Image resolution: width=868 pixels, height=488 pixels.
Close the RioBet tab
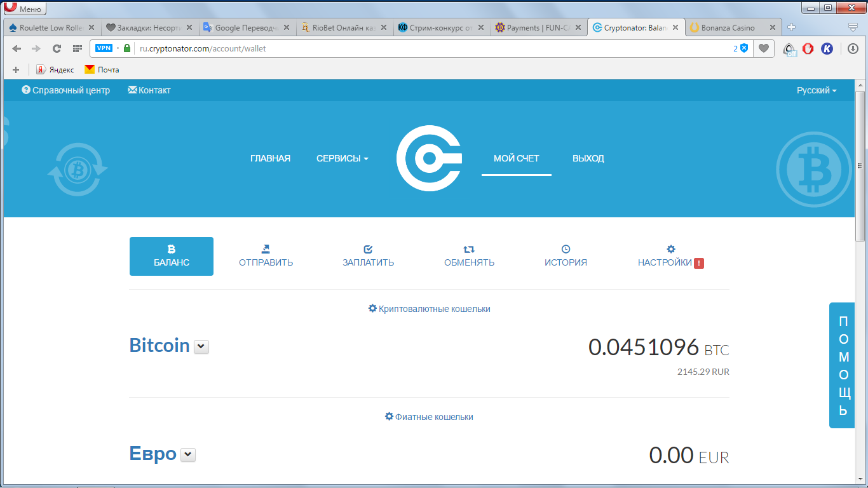pyautogui.click(x=384, y=28)
